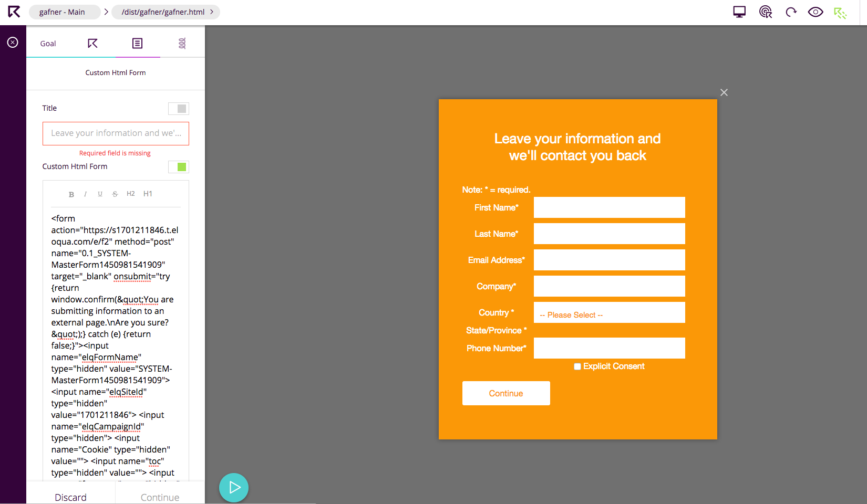This screenshot has height=504, width=867.
Task: Check the Explicit Consent checkbox
Action: pyautogui.click(x=577, y=366)
